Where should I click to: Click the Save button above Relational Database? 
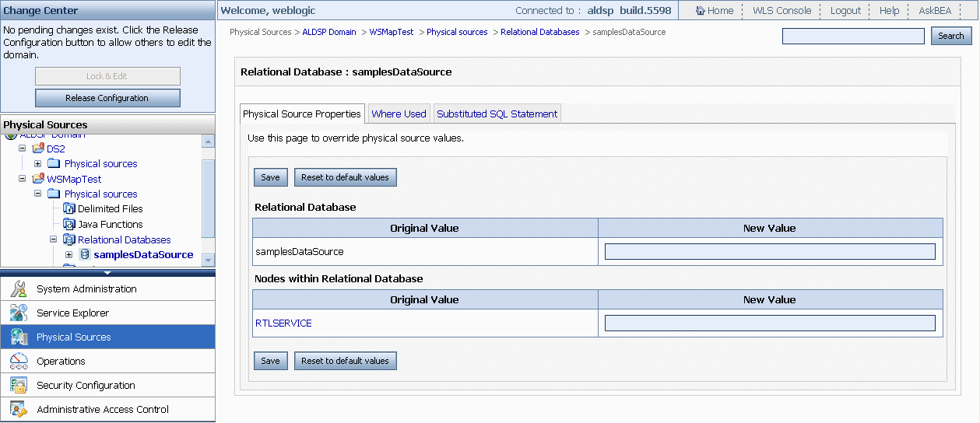pyautogui.click(x=270, y=177)
